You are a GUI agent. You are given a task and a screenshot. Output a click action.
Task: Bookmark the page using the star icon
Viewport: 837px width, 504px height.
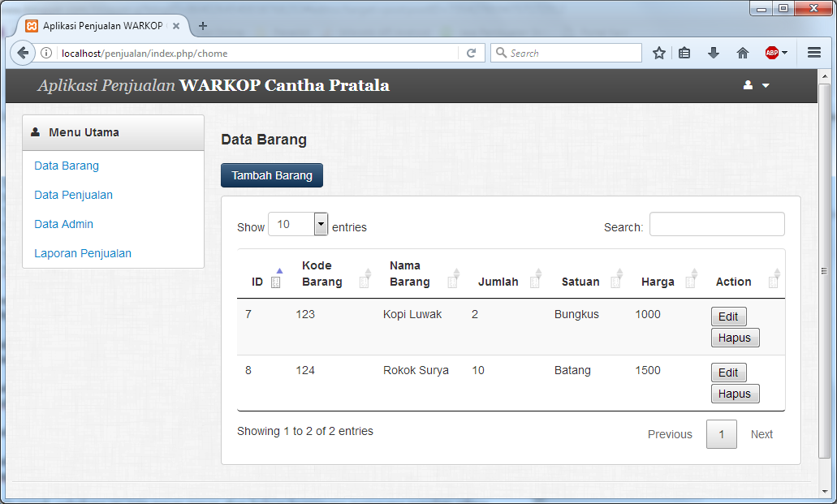(658, 52)
